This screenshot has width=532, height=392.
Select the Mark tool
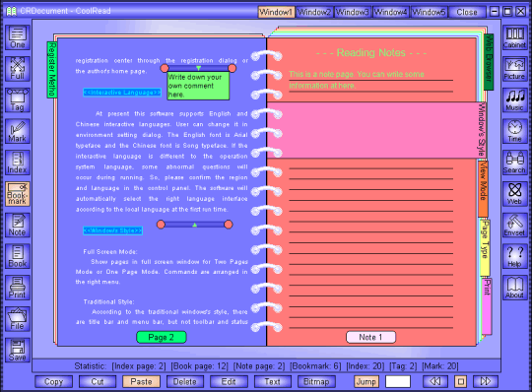coord(18,131)
